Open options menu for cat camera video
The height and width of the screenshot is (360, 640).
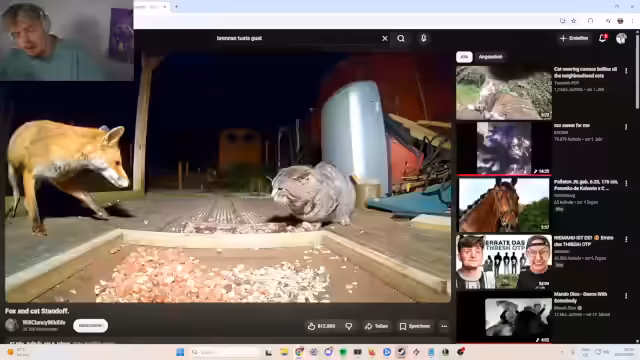pyautogui.click(x=626, y=71)
